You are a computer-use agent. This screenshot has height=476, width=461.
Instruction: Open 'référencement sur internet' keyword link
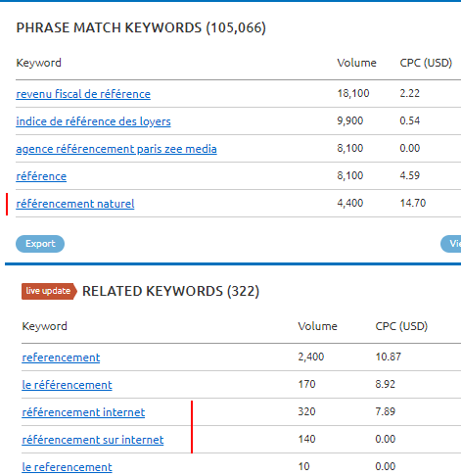93,440
